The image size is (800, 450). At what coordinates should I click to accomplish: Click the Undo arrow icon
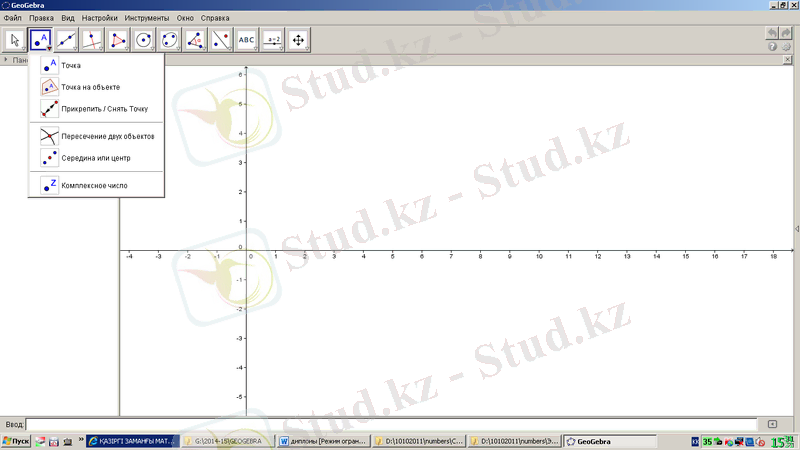(x=772, y=34)
